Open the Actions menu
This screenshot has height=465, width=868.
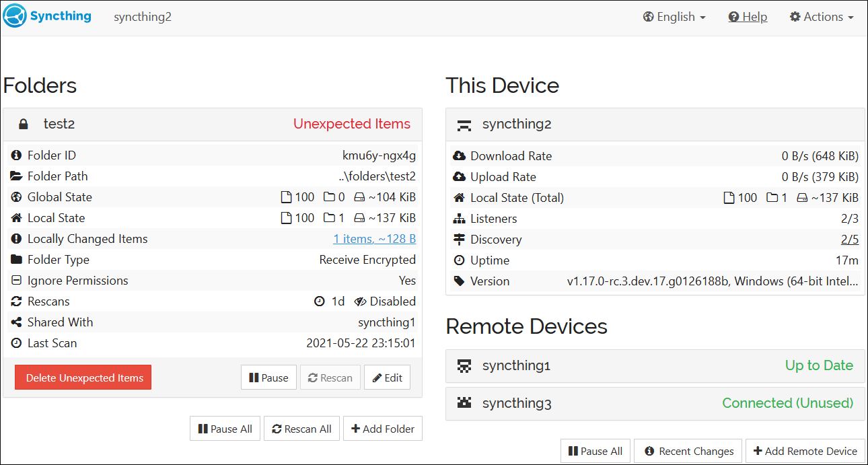click(x=821, y=16)
